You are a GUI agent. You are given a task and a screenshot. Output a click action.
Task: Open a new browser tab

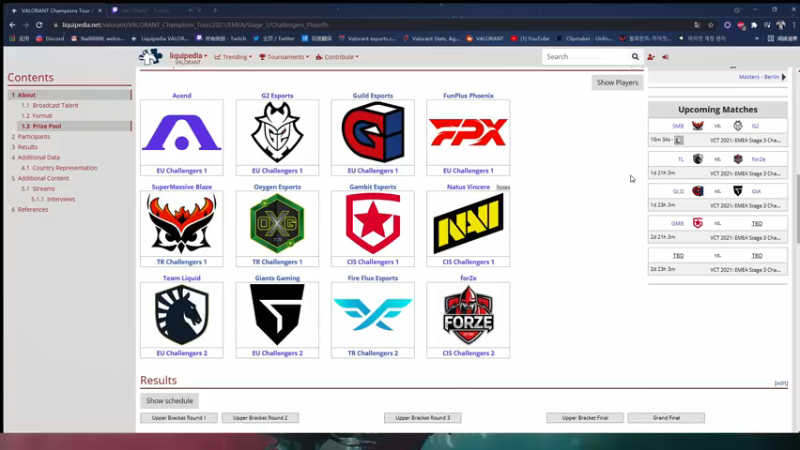(215, 10)
